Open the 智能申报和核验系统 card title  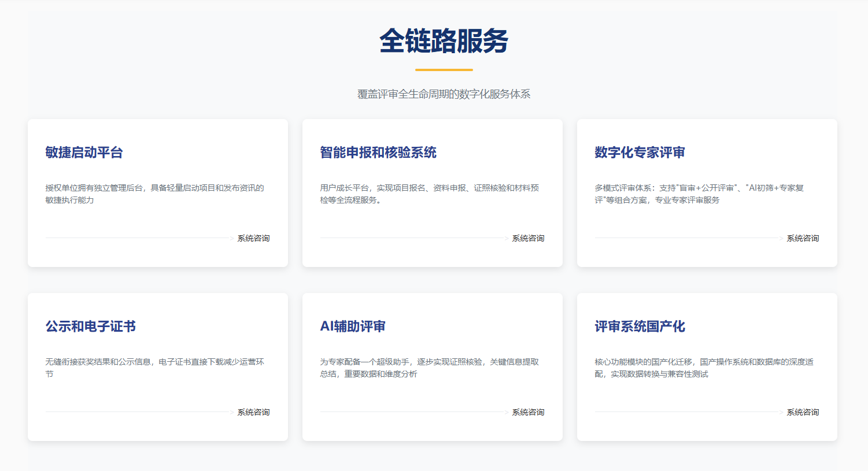click(x=378, y=153)
